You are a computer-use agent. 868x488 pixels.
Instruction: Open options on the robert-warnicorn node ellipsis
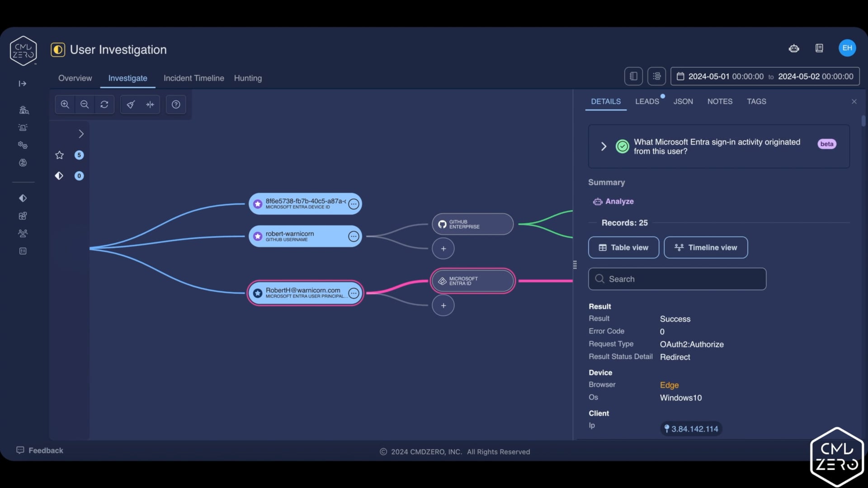[354, 236]
